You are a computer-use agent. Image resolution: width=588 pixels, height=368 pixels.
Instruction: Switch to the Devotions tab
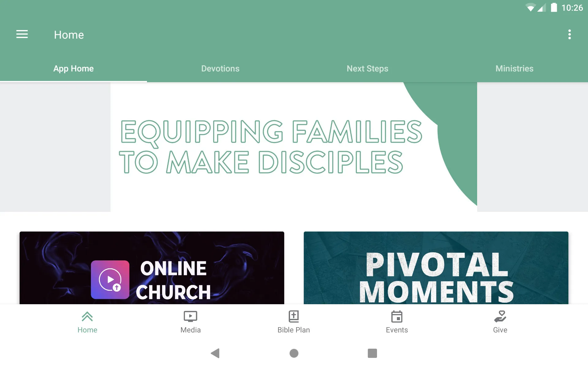[x=220, y=68]
